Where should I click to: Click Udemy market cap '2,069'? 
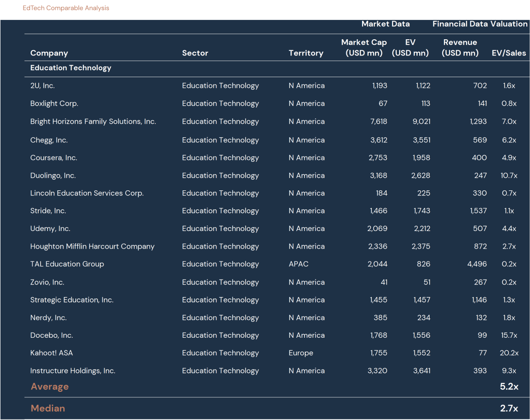pyautogui.click(x=377, y=229)
